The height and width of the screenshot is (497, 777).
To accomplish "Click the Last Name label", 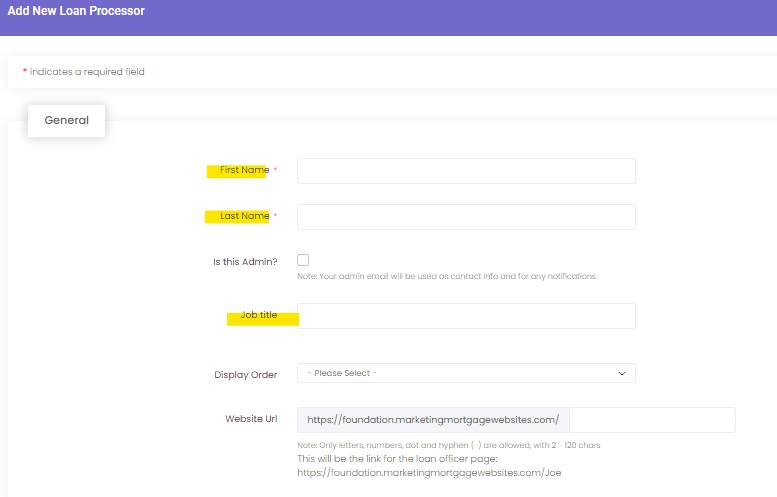I will click(x=245, y=216).
